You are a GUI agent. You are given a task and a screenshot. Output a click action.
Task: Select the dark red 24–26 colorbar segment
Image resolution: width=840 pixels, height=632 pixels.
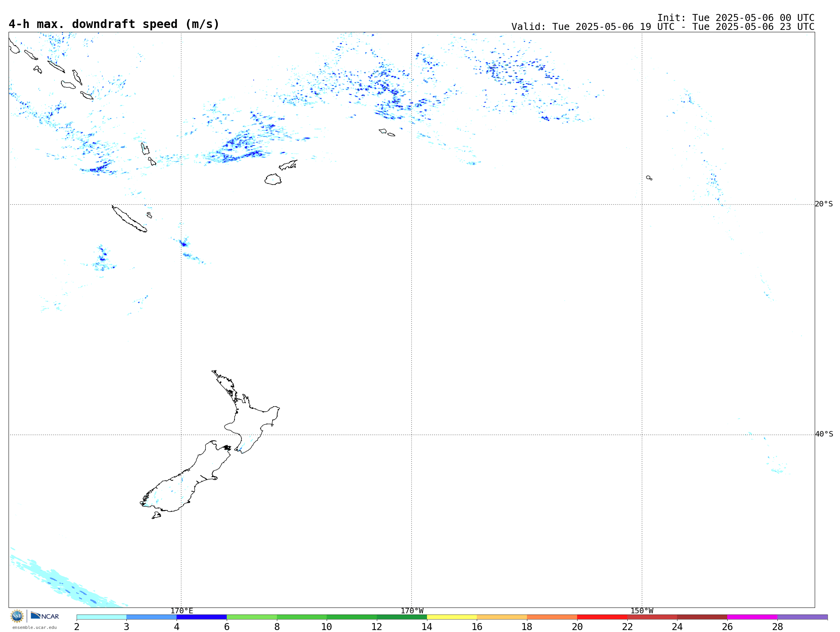(x=702, y=617)
